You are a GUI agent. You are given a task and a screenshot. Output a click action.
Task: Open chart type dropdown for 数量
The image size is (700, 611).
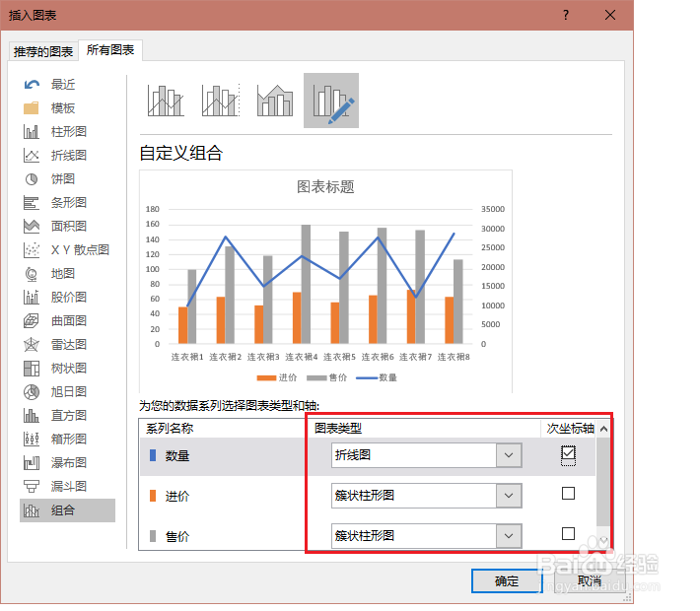point(509,455)
